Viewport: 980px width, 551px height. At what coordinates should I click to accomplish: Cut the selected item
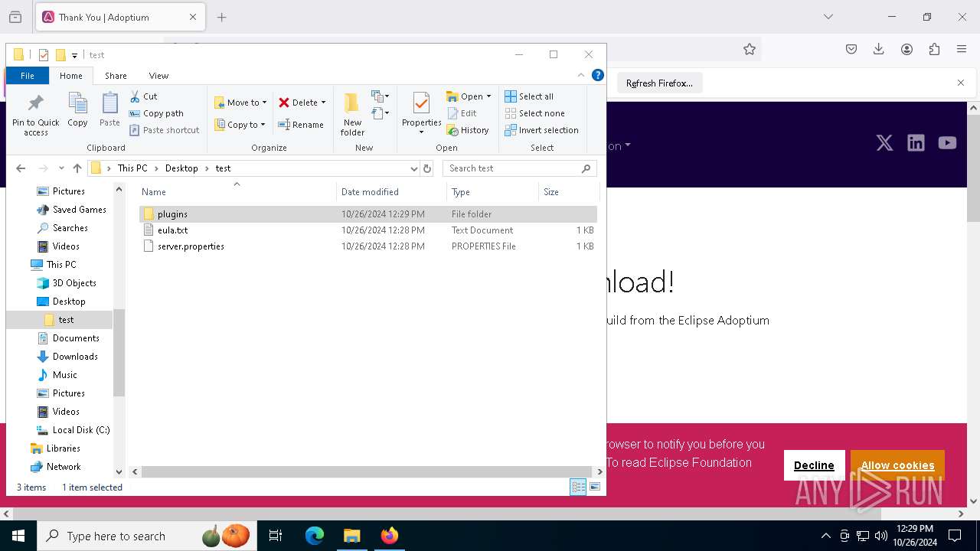coord(143,96)
